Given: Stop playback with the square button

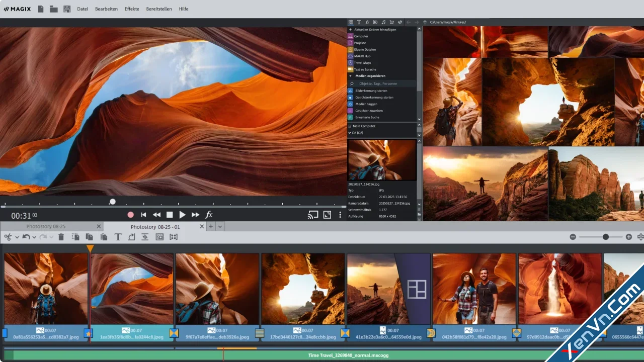Looking at the screenshot, I should 170,215.
